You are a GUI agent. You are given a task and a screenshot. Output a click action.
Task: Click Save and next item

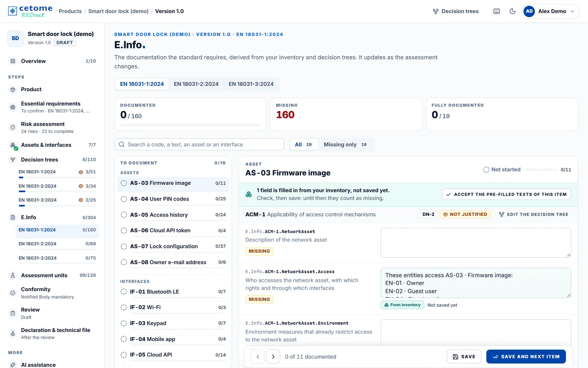point(526,357)
